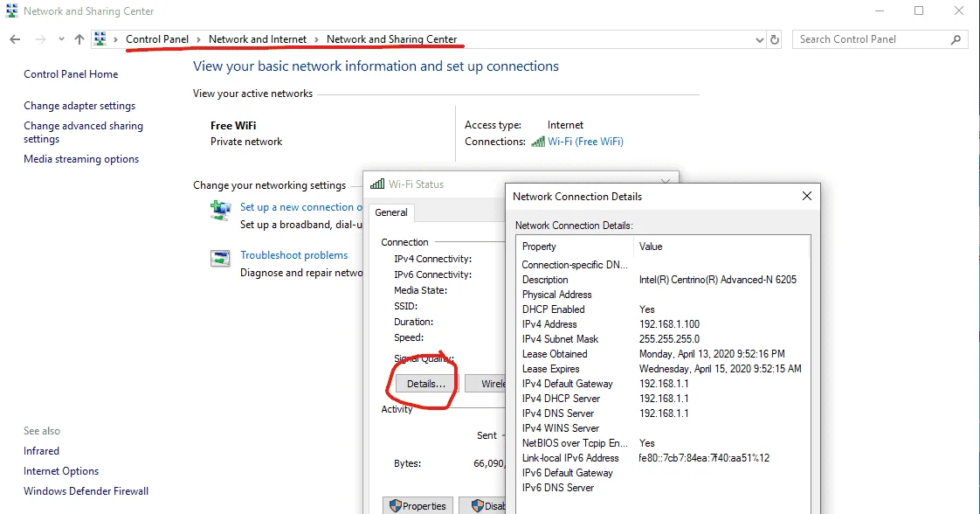Click the search magnifier icon
This screenshot has height=514, width=980.
(x=956, y=39)
